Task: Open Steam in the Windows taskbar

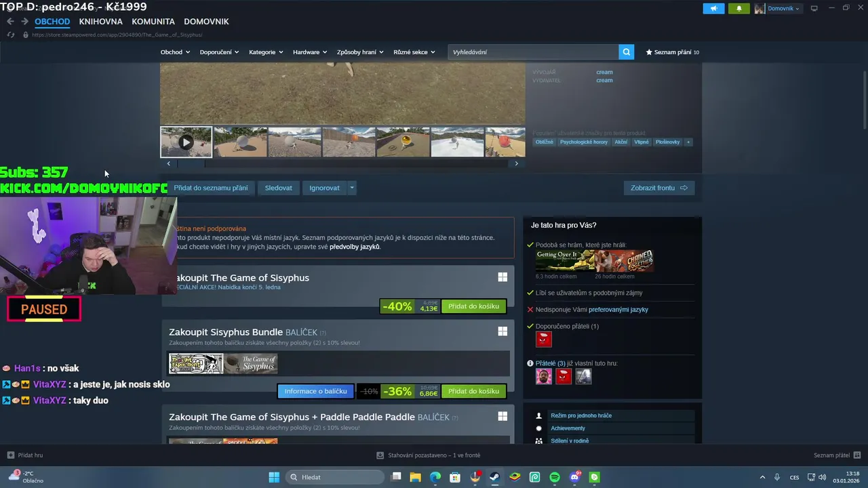Action: 494,477
